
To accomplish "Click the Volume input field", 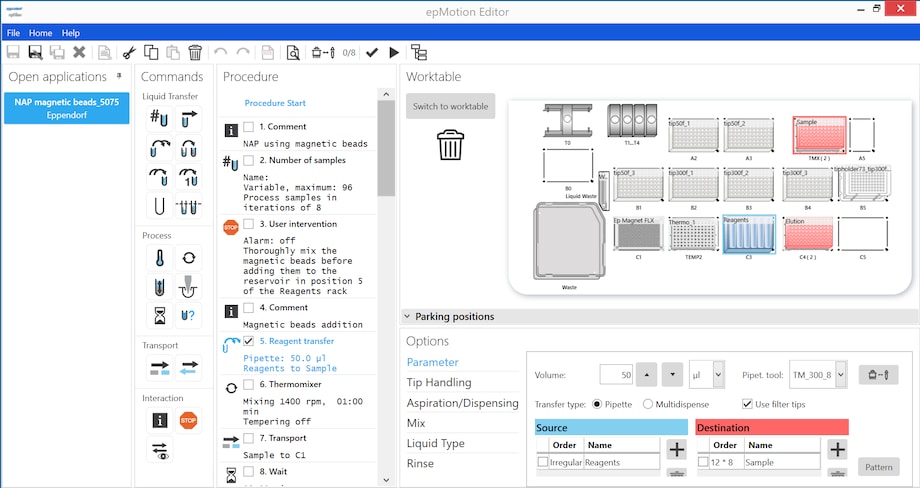I will coord(616,375).
